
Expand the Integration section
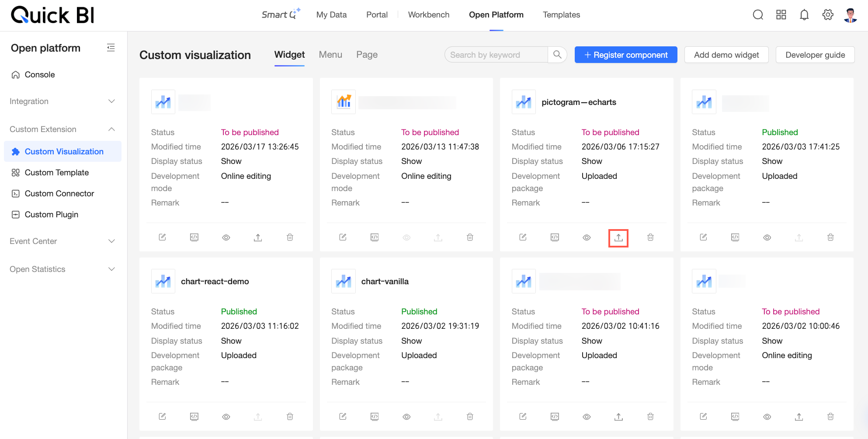[x=63, y=101]
